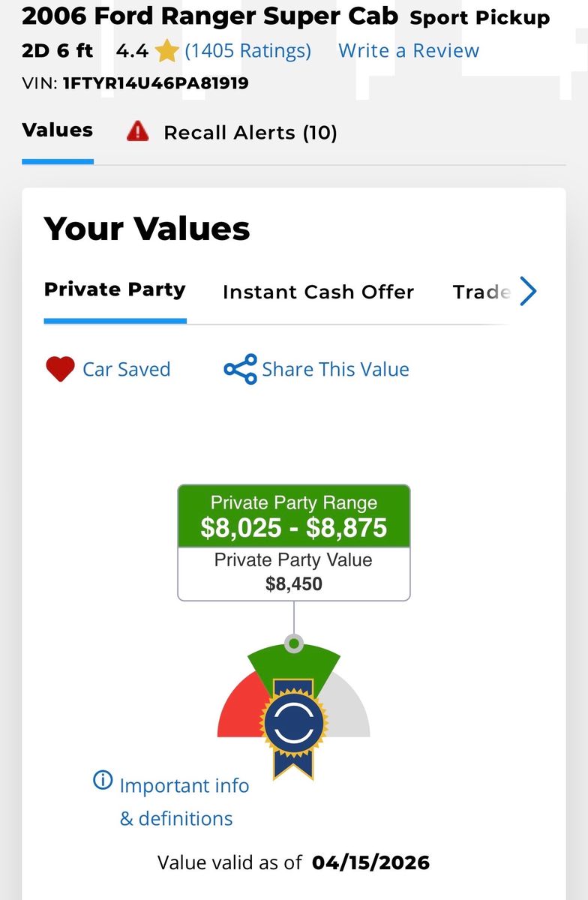The image size is (588, 900).
Task: Open the Recall Alerts (10) tab
Action: coord(250,133)
